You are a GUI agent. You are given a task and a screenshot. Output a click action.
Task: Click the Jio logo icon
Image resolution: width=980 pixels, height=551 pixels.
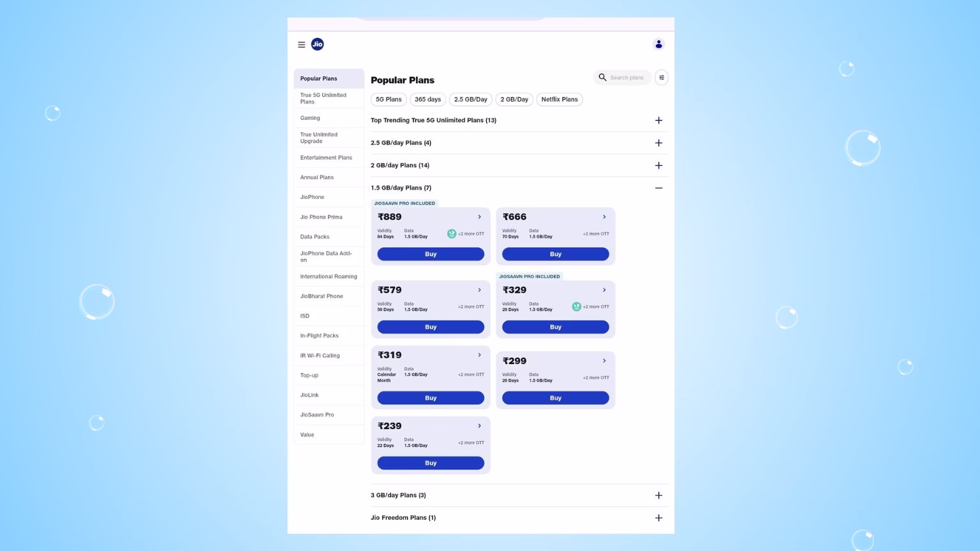point(317,44)
